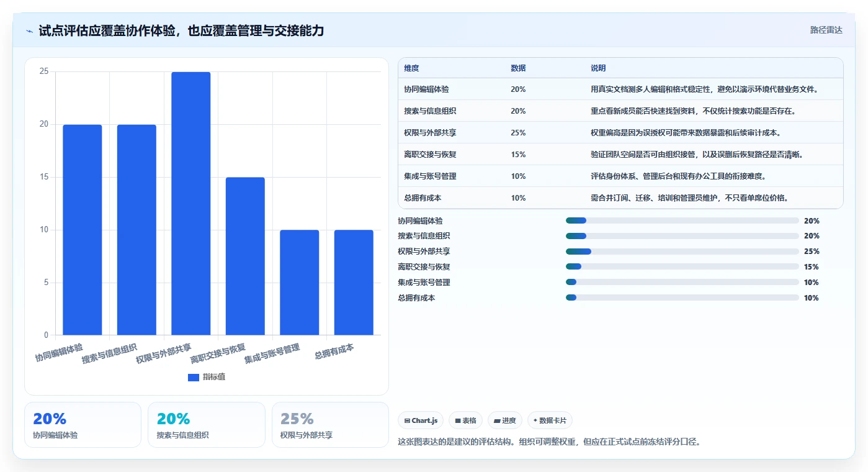
Task: Click the x-axis label 总拥有成本
Action: [x=334, y=351]
